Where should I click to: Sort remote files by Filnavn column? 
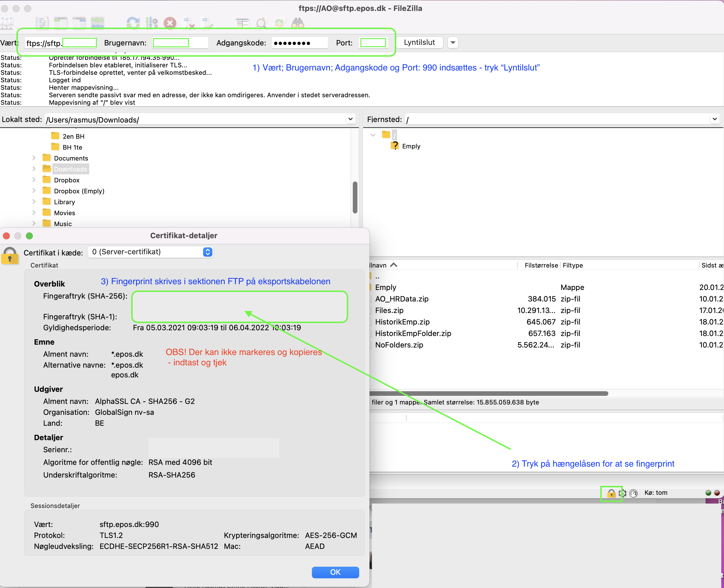[x=383, y=265]
